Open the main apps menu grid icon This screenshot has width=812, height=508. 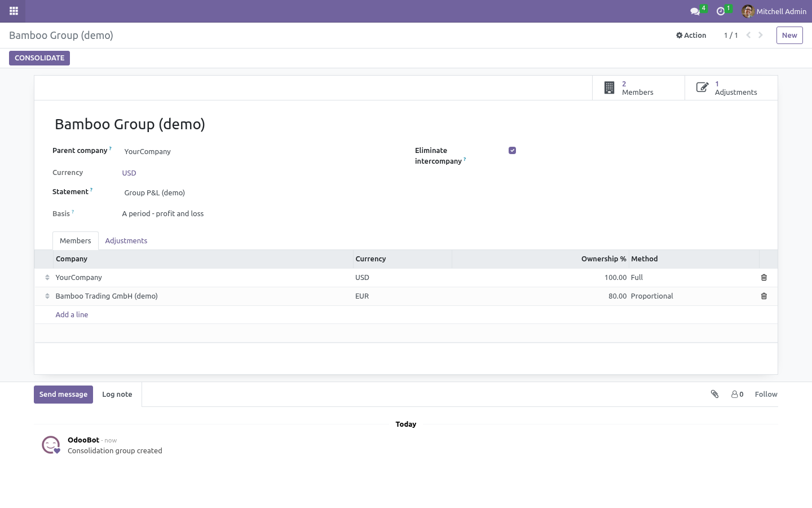(14, 11)
